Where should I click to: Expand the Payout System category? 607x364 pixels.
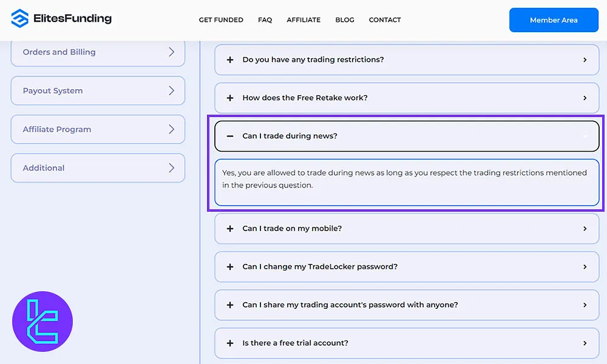pos(98,91)
